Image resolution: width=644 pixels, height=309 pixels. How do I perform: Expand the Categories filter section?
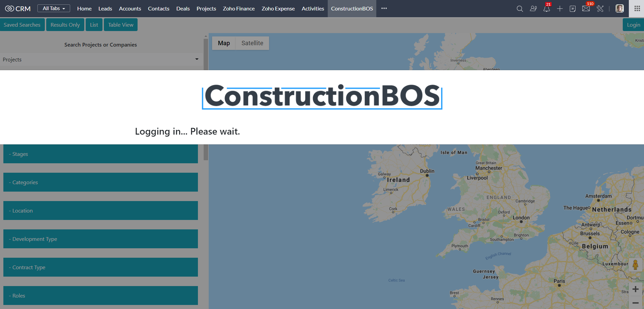[100, 182]
